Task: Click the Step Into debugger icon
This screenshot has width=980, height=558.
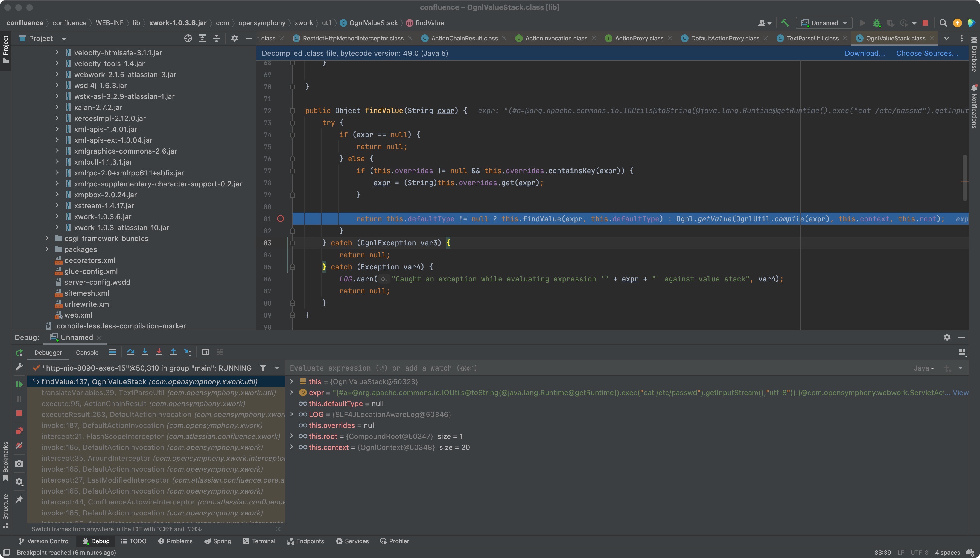Action: 145,352
